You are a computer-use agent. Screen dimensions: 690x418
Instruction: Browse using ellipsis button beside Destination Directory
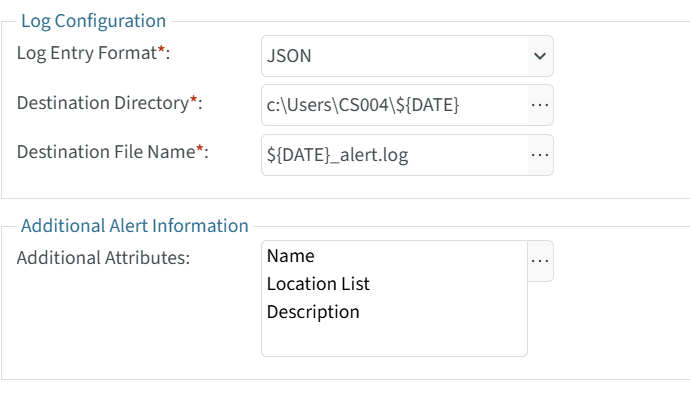pyautogui.click(x=540, y=105)
